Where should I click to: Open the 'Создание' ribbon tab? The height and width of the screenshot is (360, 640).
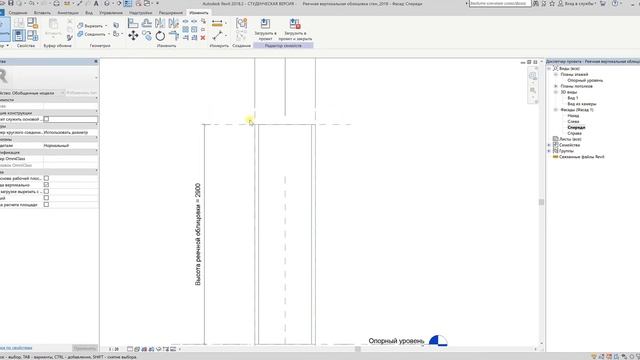[x=18, y=13]
